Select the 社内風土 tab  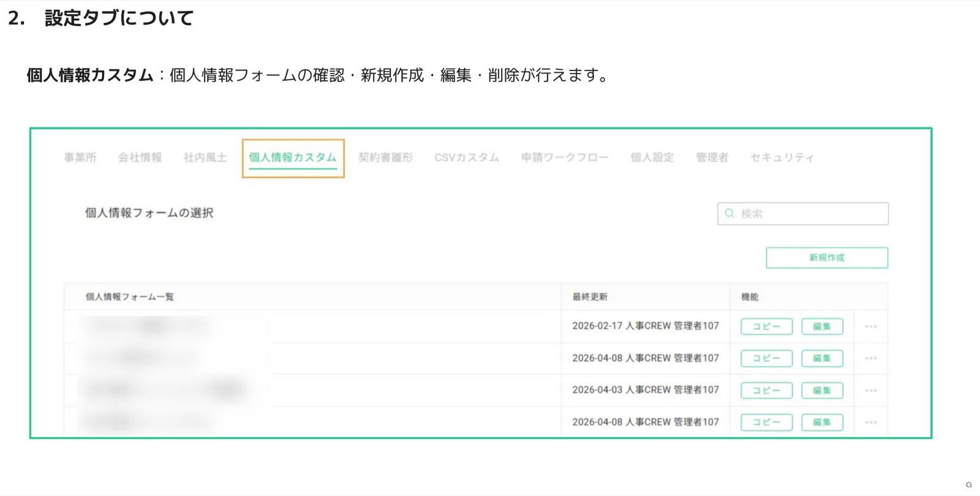click(x=205, y=158)
